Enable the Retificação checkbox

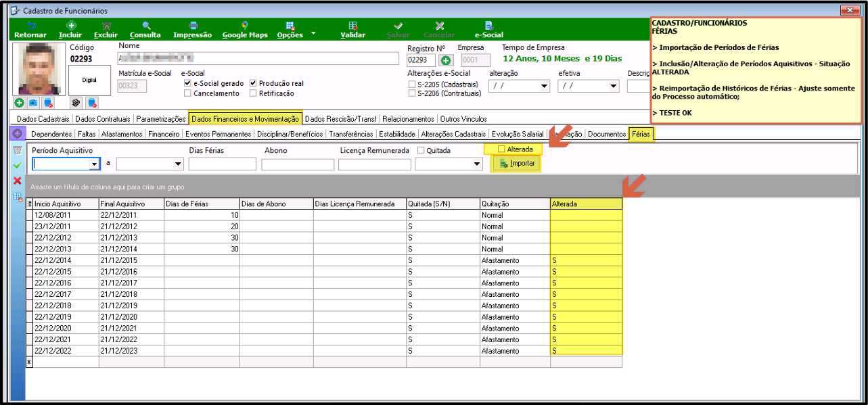tap(253, 93)
